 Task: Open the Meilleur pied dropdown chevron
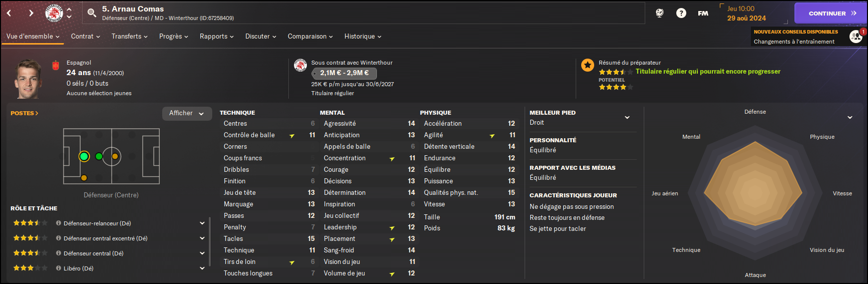click(x=627, y=118)
